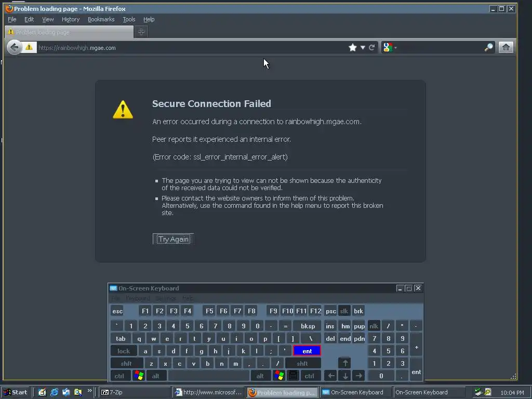
Task: Click the highlighted blue ent key
Action: click(x=307, y=351)
